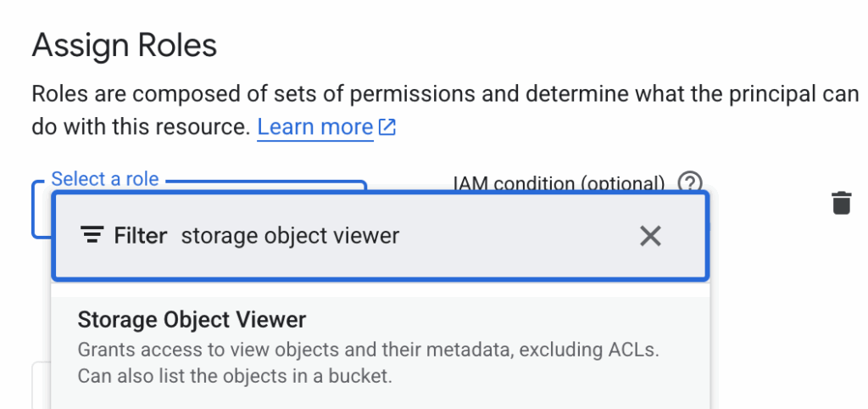This screenshot has height=409, width=868.
Task: Click "Can also list the objects" line
Action: click(x=234, y=375)
